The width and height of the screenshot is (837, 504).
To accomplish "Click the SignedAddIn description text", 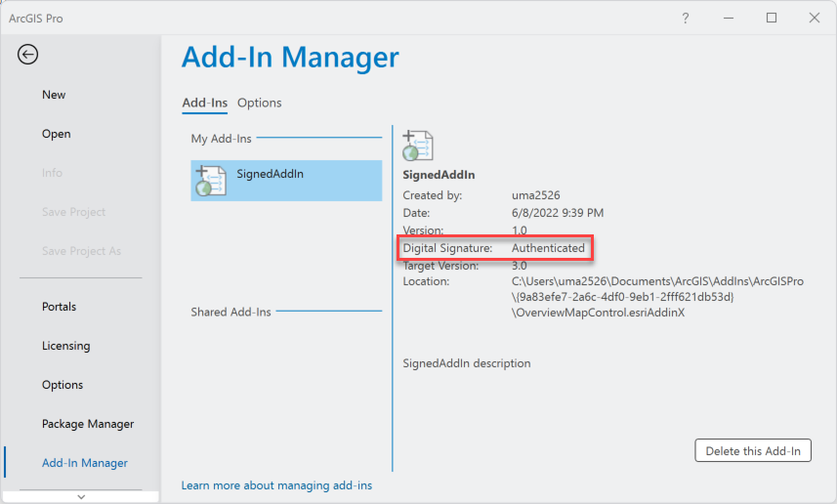I will pyautogui.click(x=467, y=363).
